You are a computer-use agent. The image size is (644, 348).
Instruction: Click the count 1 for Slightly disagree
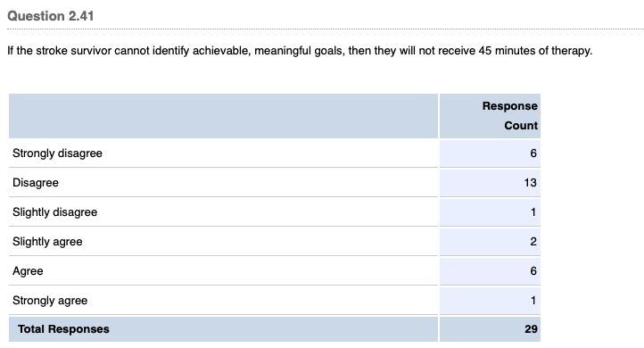(x=533, y=212)
